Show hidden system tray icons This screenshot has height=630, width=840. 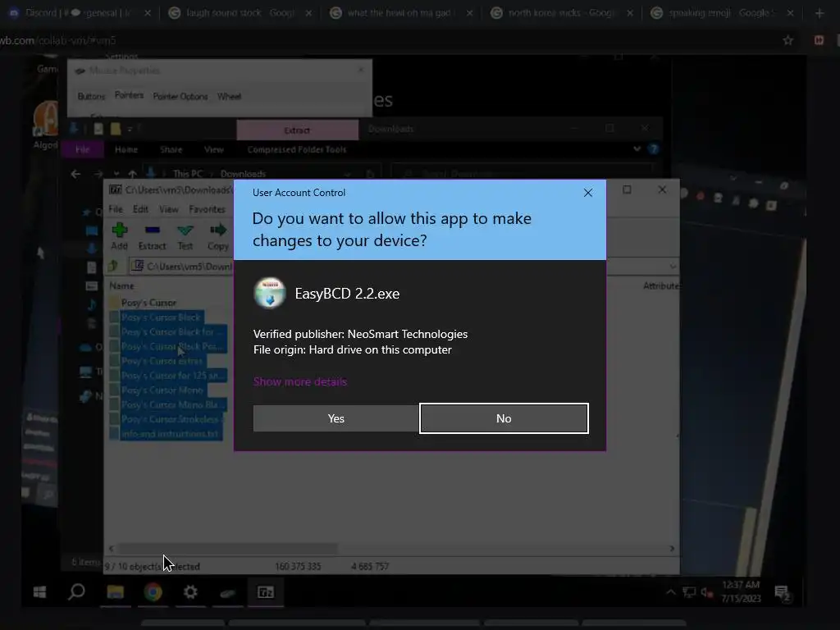tap(671, 592)
